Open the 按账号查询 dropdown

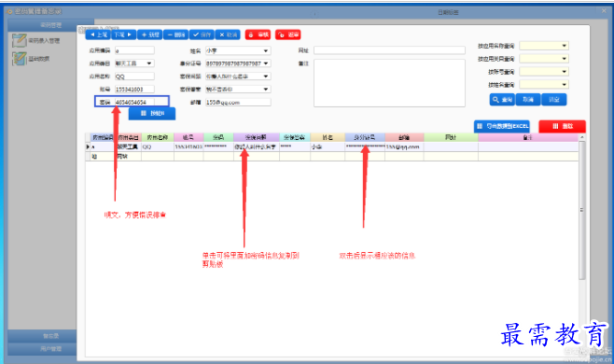point(544,72)
